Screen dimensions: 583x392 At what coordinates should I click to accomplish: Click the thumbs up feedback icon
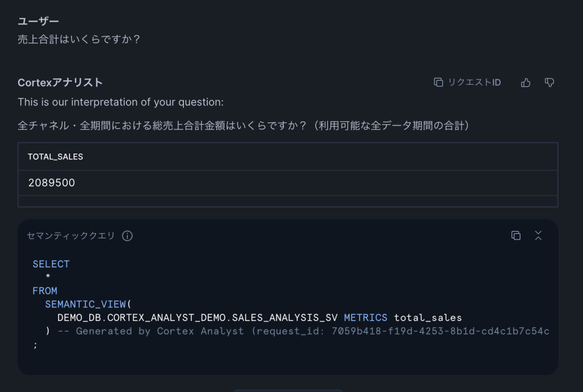pyautogui.click(x=525, y=82)
